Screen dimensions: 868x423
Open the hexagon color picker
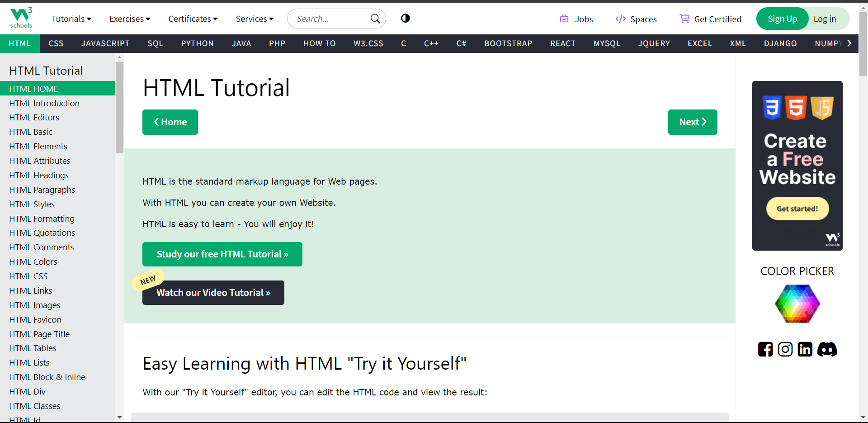tap(797, 304)
